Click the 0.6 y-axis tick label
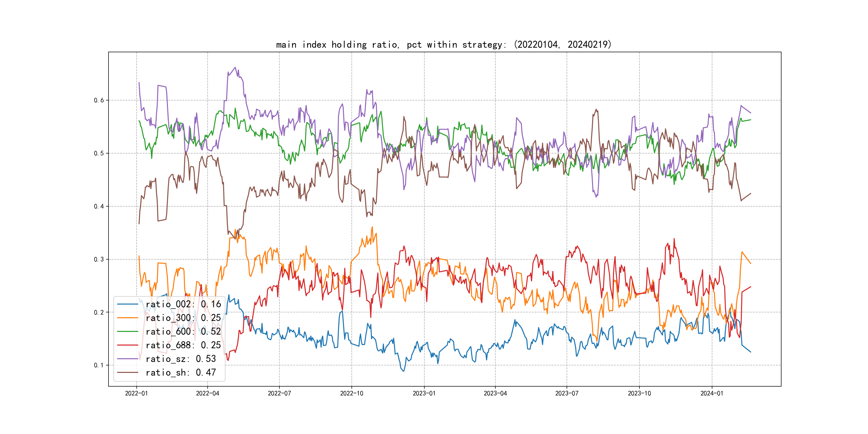Image resolution: width=868 pixels, height=434 pixels. click(99, 100)
